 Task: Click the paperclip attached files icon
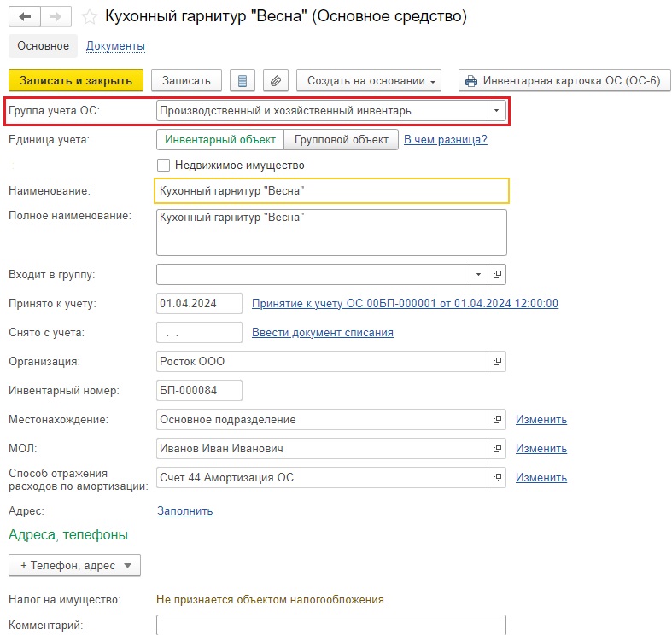[x=276, y=80]
